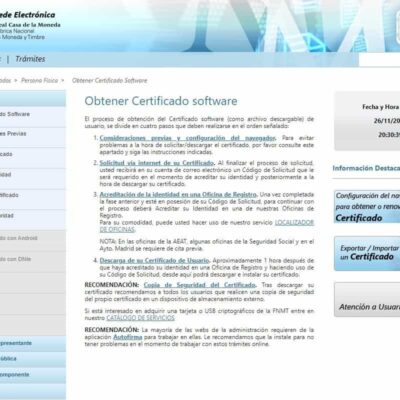Image resolution: width=400 pixels, height=400 pixels.
Task: Open the Exportar / Importar un Certificado banner
Action: point(367,253)
